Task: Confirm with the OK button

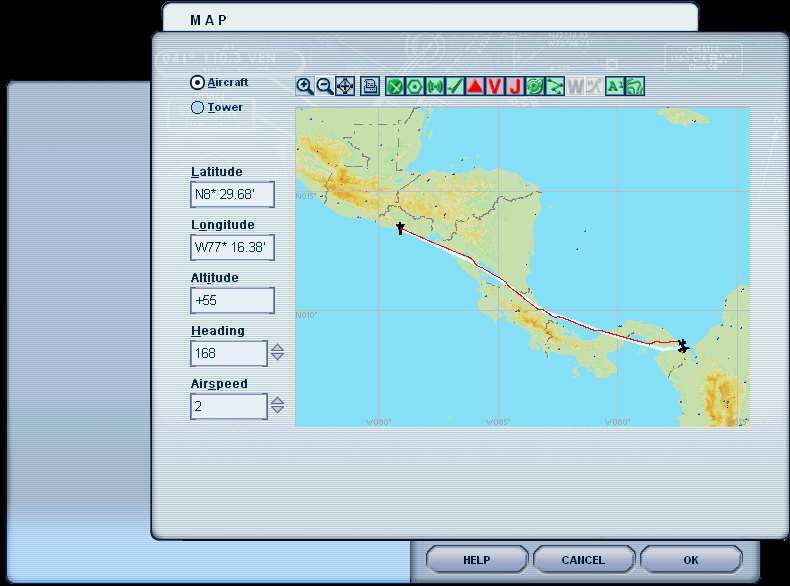Action: click(691, 560)
